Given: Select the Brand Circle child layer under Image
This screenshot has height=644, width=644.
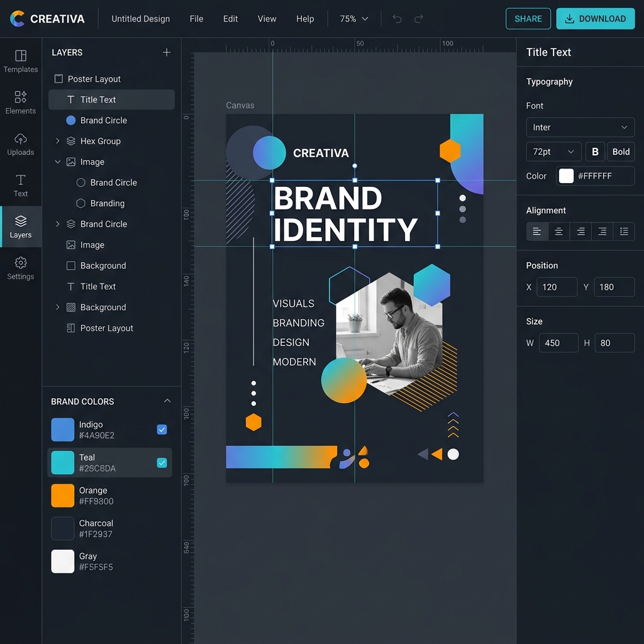Looking at the screenshot, I should point(111,182).
